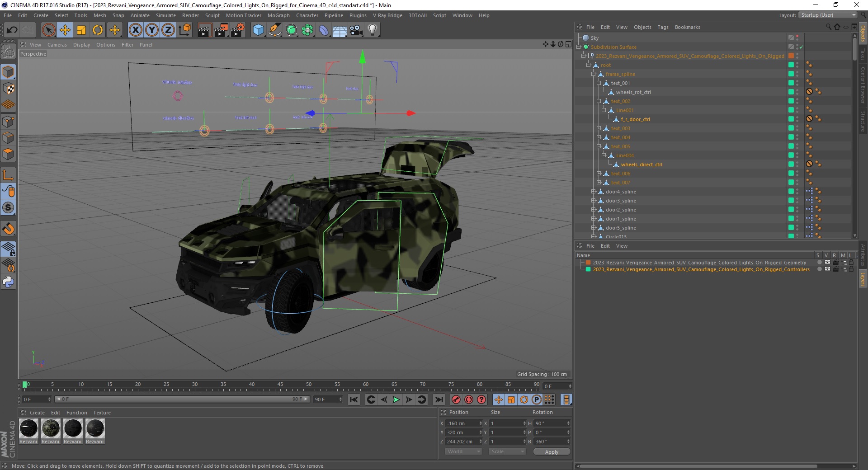
Task: Play animation forward
Action: [396, 399]
